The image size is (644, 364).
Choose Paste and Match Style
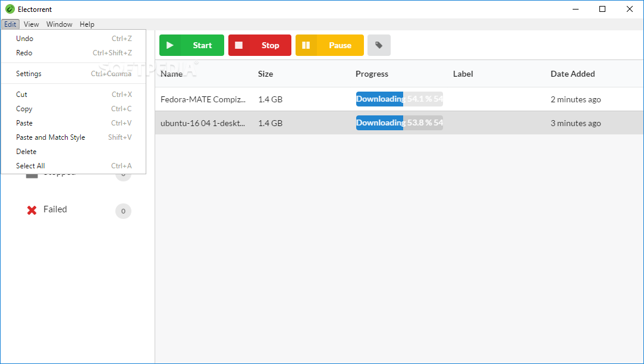(74, 137)
